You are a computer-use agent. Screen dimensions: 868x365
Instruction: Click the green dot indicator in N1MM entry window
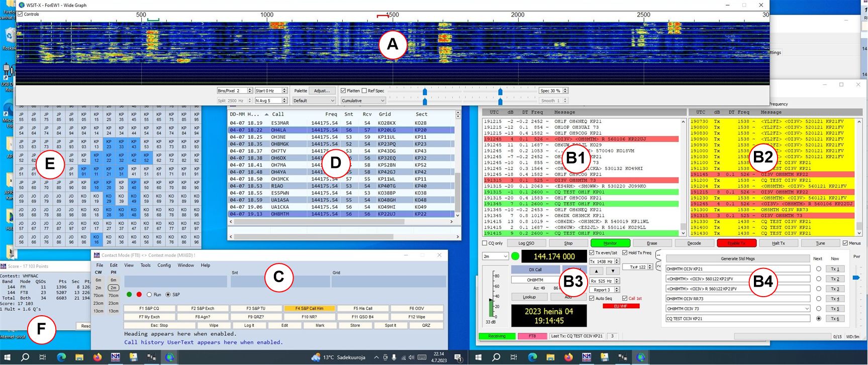tap(129, 295)
